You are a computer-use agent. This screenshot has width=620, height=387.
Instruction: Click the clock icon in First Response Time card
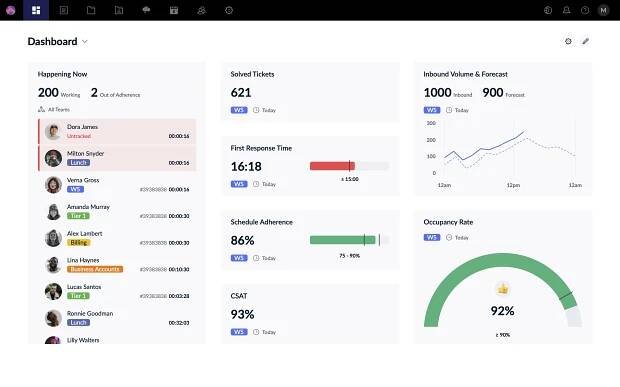tap(256, 184)
